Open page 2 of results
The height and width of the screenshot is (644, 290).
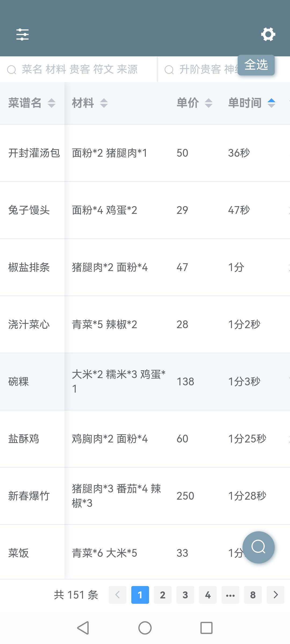point(163,595)
